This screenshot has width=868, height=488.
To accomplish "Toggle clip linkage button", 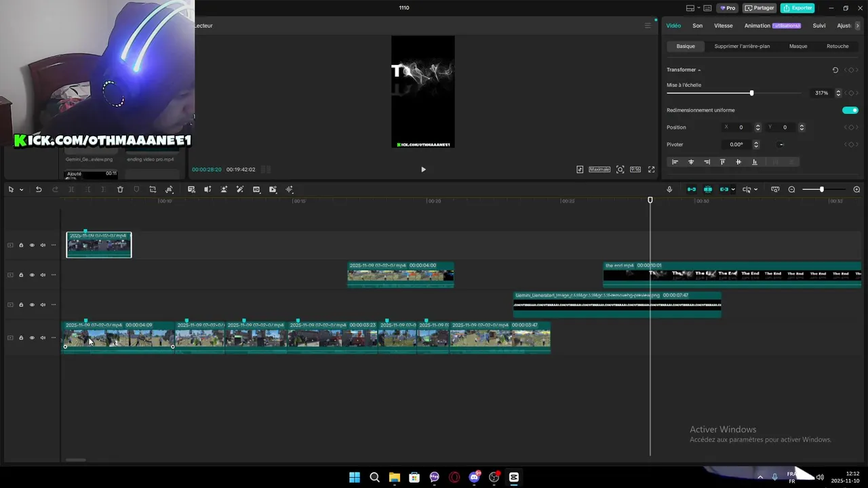I will click(724, 190).
